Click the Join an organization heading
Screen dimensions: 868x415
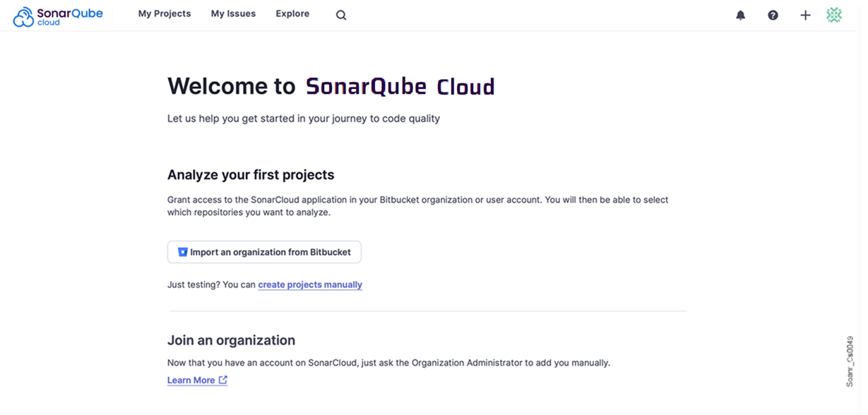pos(231,340)
